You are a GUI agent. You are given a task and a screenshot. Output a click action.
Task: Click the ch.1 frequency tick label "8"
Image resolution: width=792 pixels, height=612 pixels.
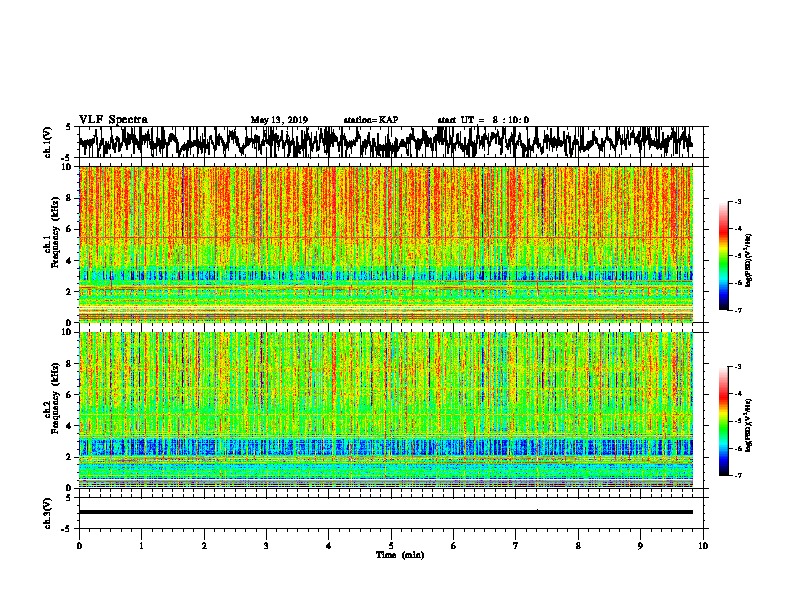point(70,198)
